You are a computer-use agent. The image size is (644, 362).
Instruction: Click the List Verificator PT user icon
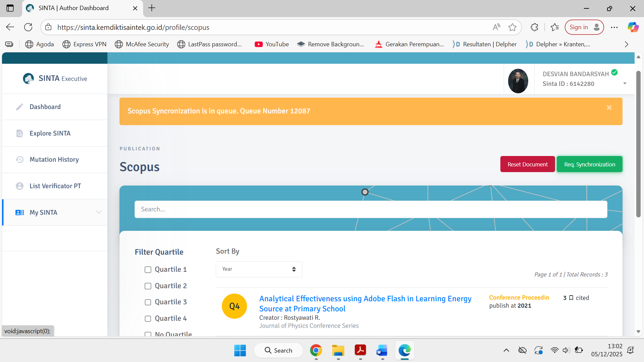click(20, 186)
